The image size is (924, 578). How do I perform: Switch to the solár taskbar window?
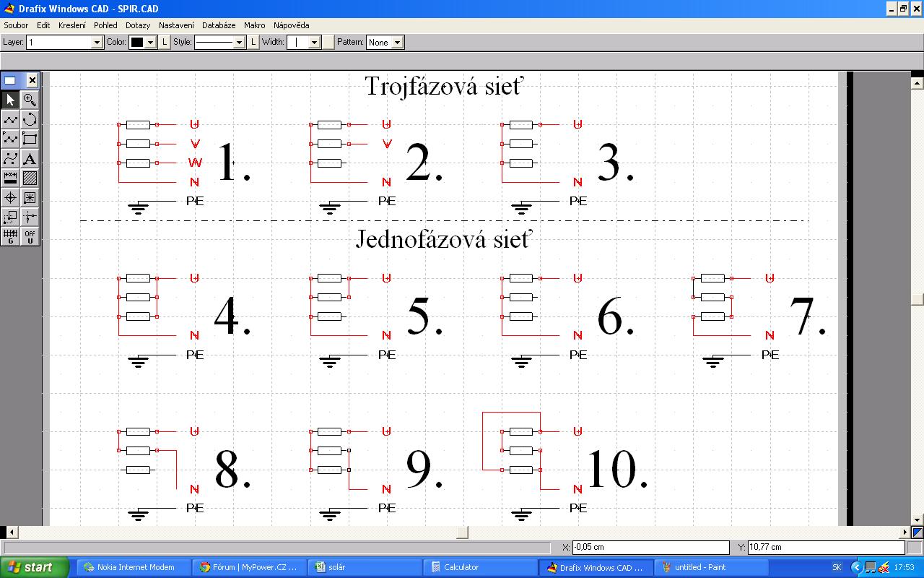point(365,567)
